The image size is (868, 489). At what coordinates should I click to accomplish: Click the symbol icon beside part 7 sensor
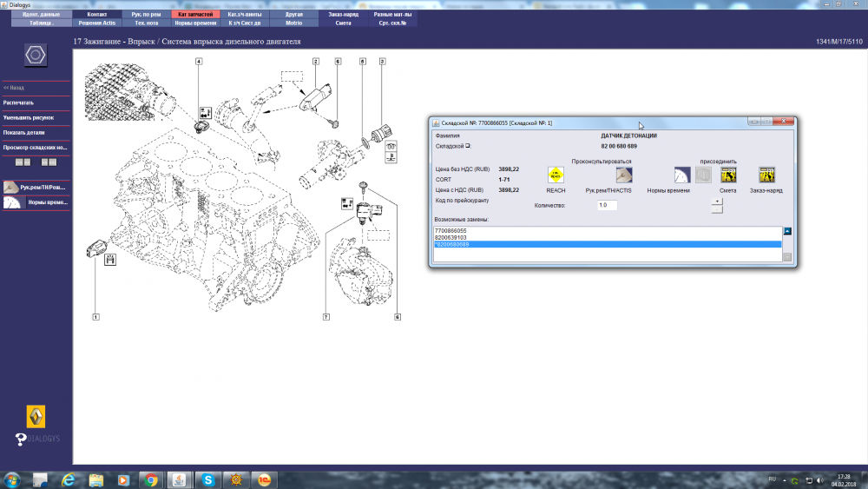coord(347,204)
